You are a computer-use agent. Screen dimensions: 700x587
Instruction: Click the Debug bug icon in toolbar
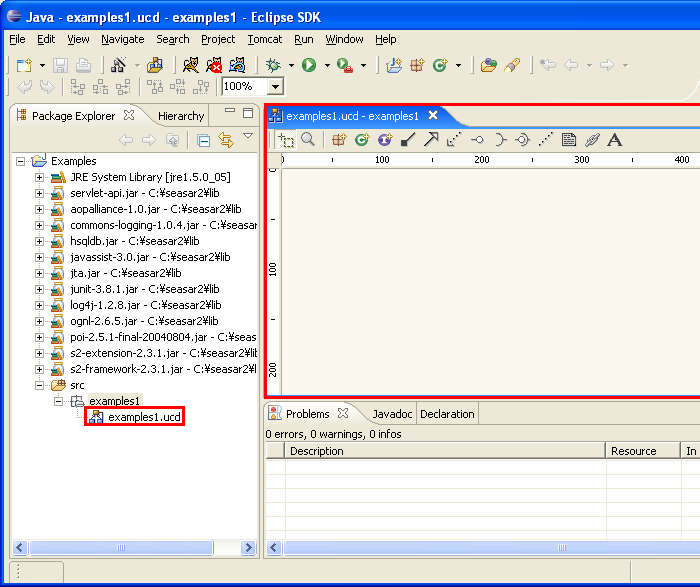click(x=273, y=65)
